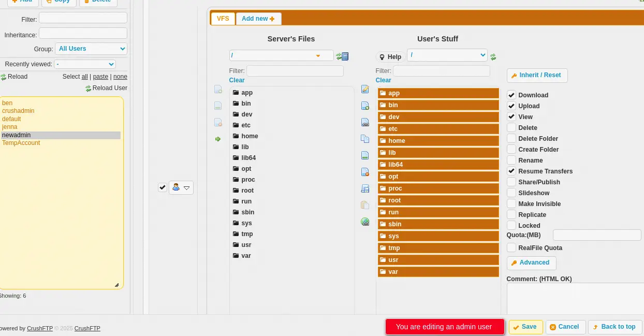Click the globe link icon in middle toolbar
644x336 pixels.
pos(365,222)
